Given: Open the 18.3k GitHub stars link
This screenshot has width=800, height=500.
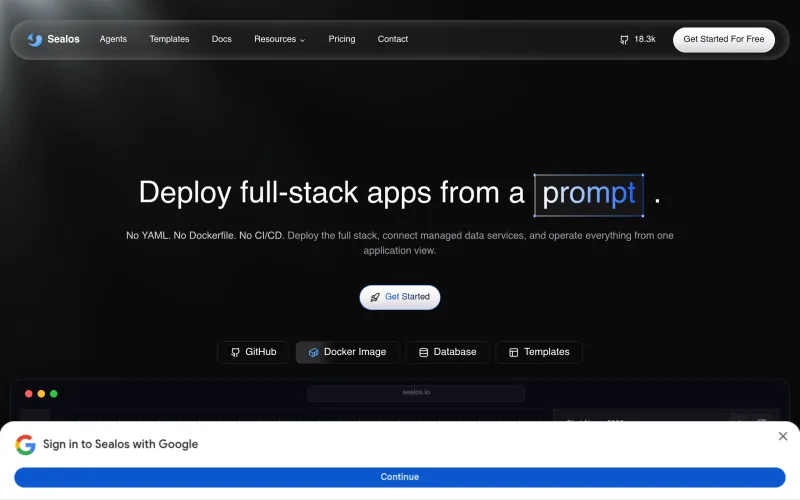Looking at the screenshot, I should (x=638, y=39).
